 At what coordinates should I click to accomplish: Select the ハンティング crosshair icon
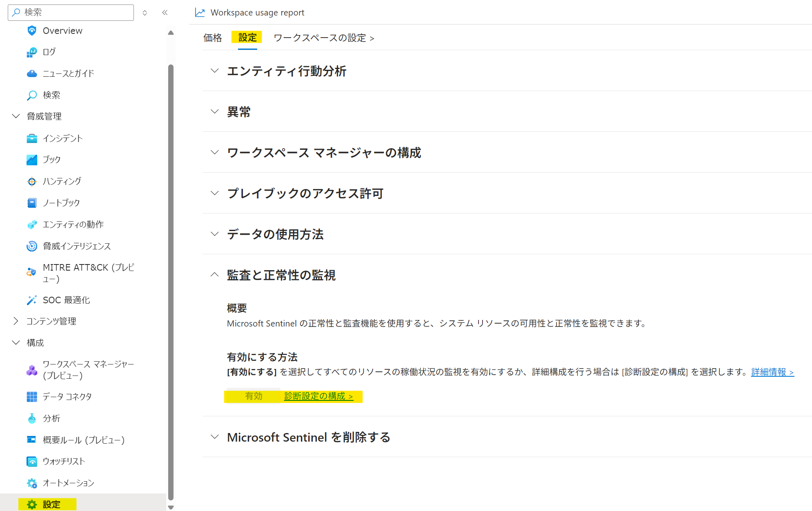(x=32, y=182)
